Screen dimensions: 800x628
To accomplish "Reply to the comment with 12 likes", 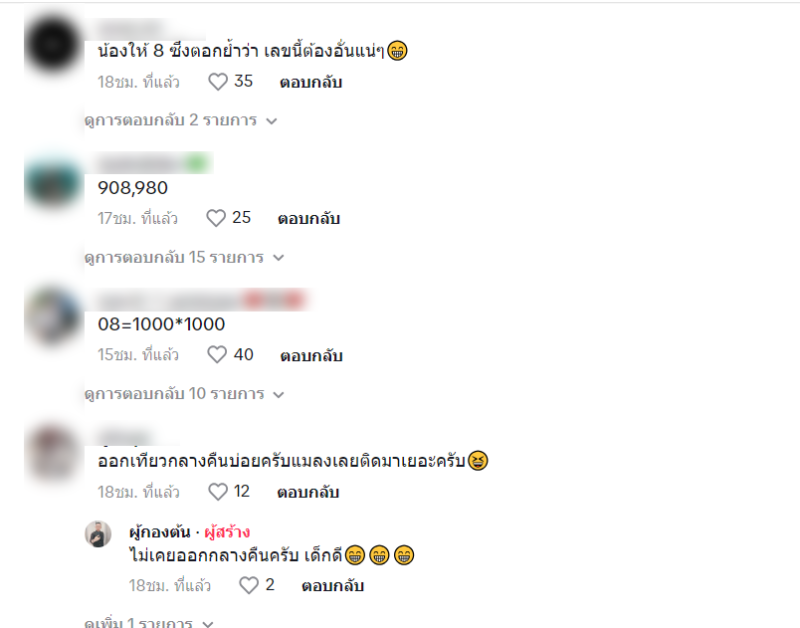I will (x=308, y=492).
